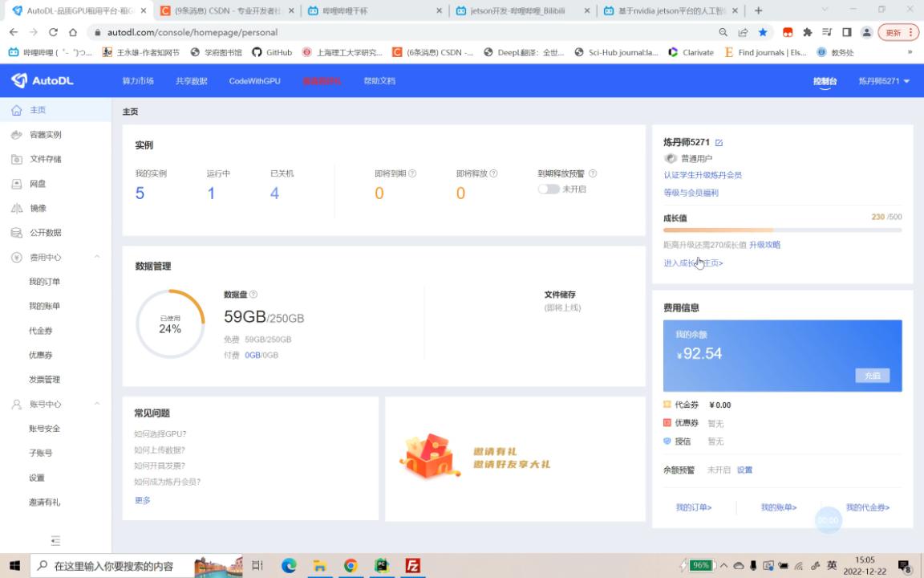The image size is (924, 578).
Task: Collapse the 账号中心 sidebar section
Action: point(97,404)
